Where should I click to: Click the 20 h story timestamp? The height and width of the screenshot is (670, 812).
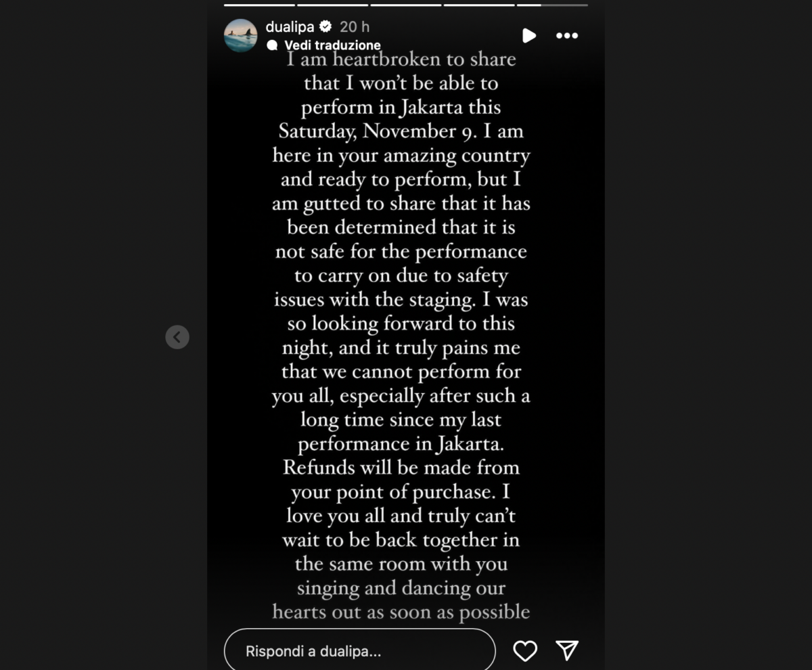355,26
